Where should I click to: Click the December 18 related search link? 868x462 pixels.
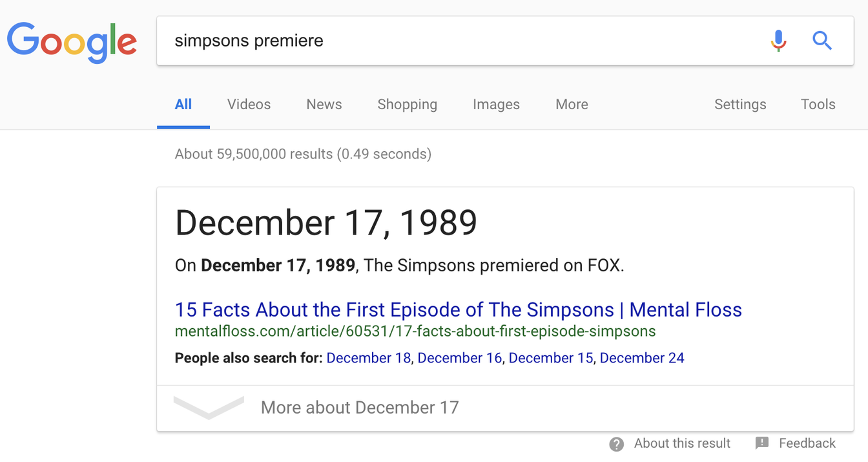coord(368,357)
